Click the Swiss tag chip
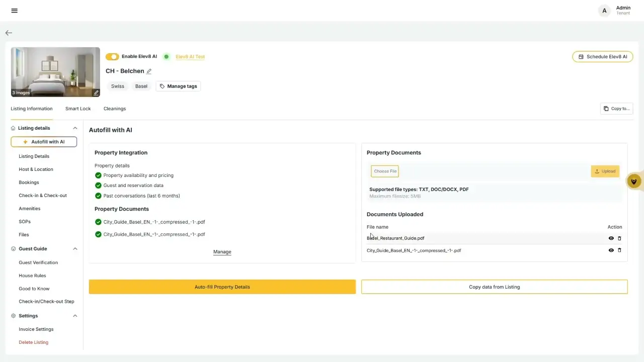 [x=118, y=86]
